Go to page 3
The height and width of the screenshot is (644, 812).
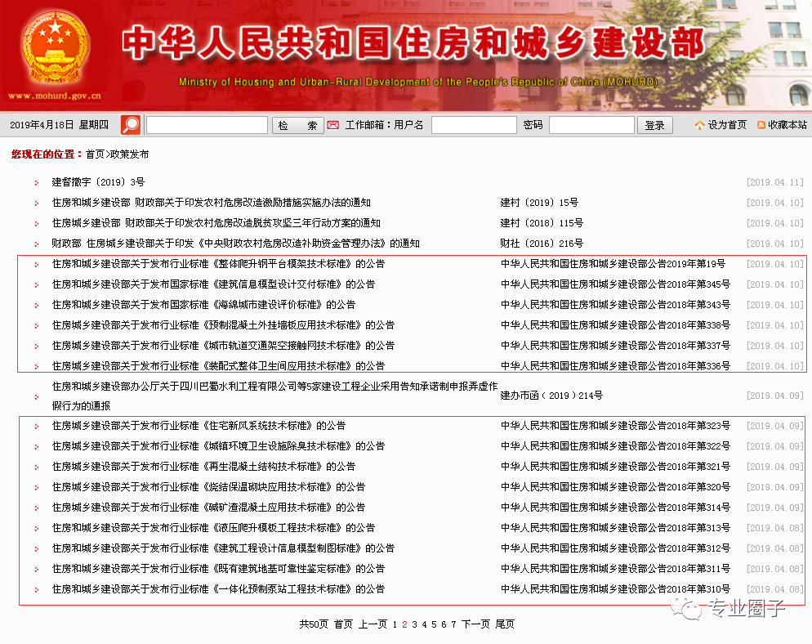pos(414,625)
